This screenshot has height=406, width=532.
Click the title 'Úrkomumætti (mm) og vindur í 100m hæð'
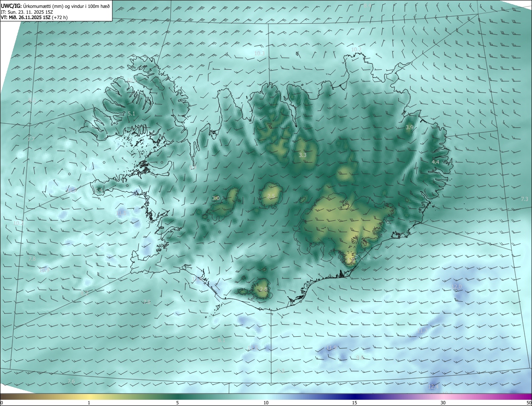[67, 5]
